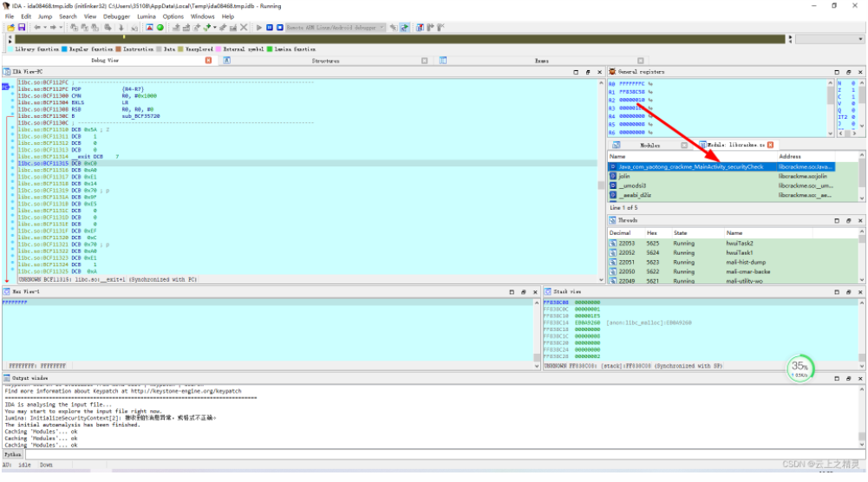Float the Output window panel
868x482 pixels.
[849, 379]
